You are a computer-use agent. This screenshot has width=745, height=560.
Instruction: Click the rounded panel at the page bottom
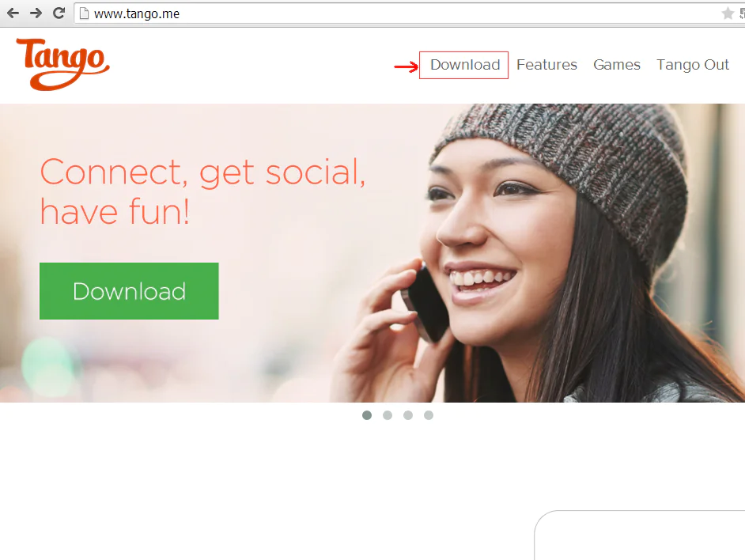[x=640, y=535]
